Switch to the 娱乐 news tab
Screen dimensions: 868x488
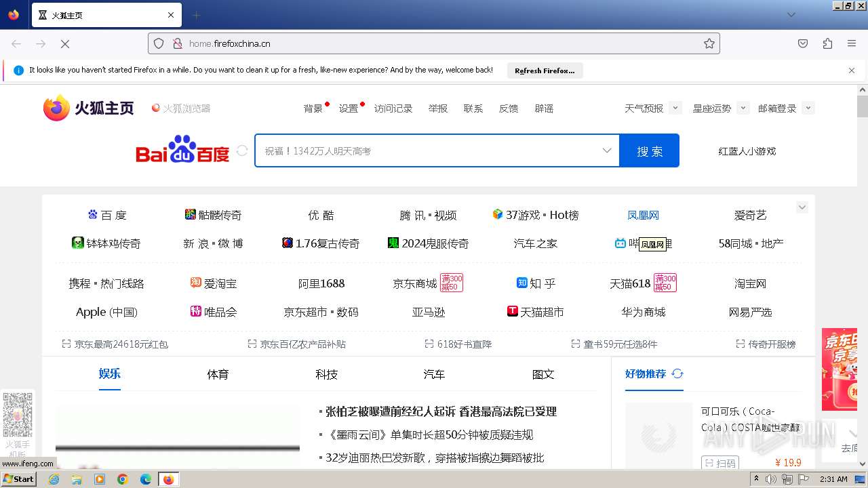[109, 374]
